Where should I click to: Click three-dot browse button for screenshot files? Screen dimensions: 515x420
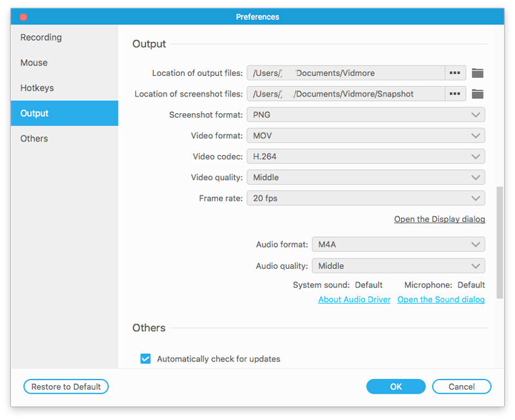coord(455,94)
